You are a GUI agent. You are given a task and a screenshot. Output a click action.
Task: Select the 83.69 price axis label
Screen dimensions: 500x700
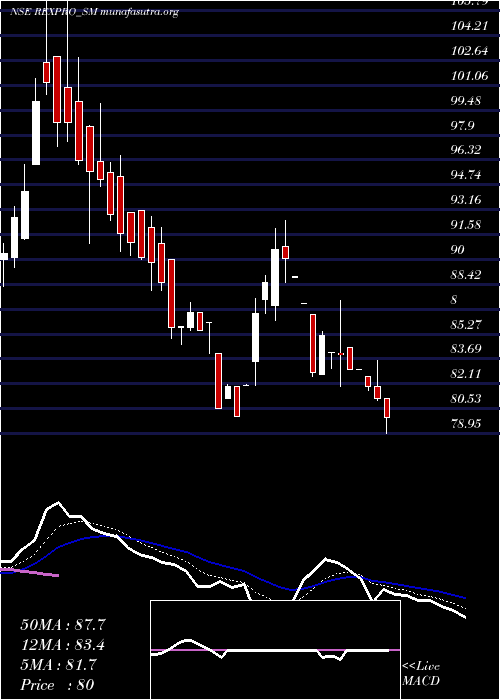pos(466,349)
